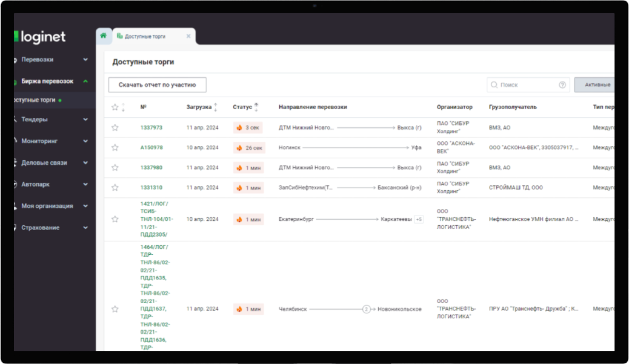This screenshot has width=629, height=364.
Task: Open the home tab icon
Action: pyautogui.click(x=104, y=35)
